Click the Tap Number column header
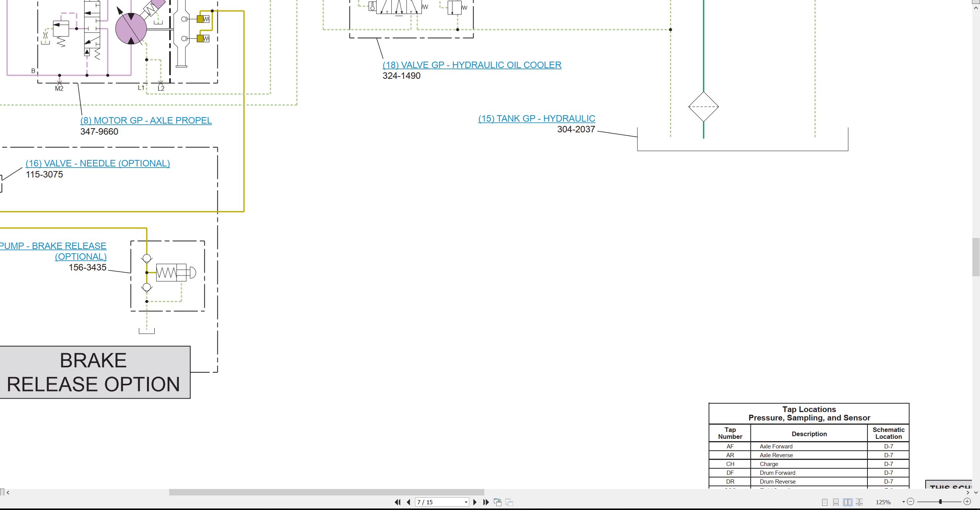980x510 pixels. (x=730, y=433)
